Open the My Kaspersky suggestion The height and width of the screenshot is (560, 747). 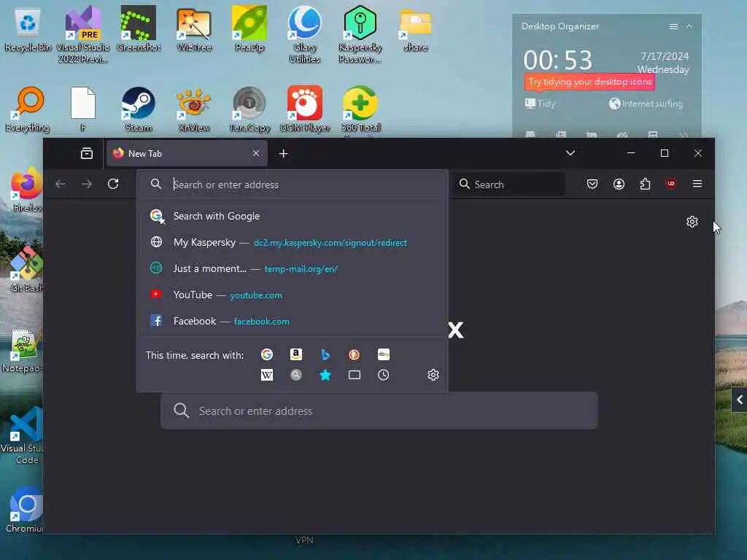click(293, 242)
